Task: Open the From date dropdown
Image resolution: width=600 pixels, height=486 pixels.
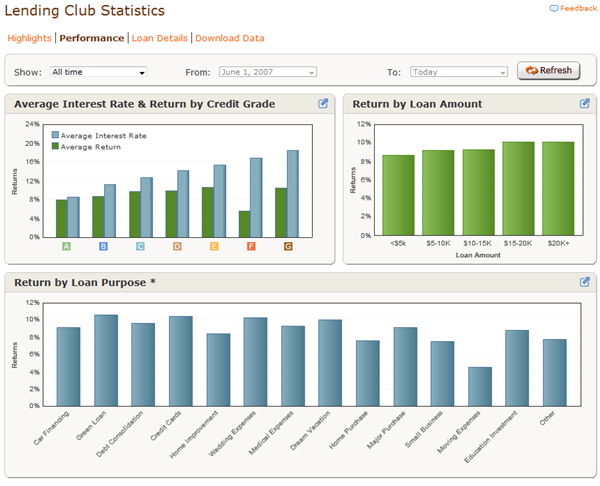Action: [x=268, y=72]
